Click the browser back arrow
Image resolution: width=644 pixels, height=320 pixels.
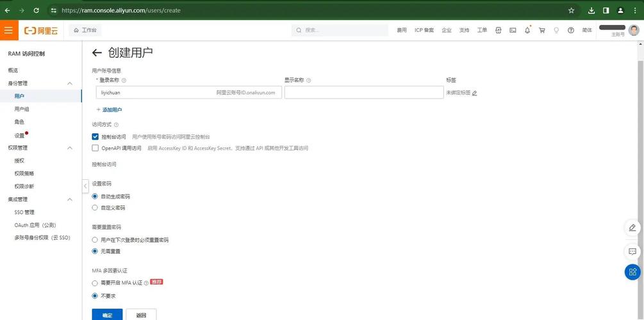(x=7, y=11)
